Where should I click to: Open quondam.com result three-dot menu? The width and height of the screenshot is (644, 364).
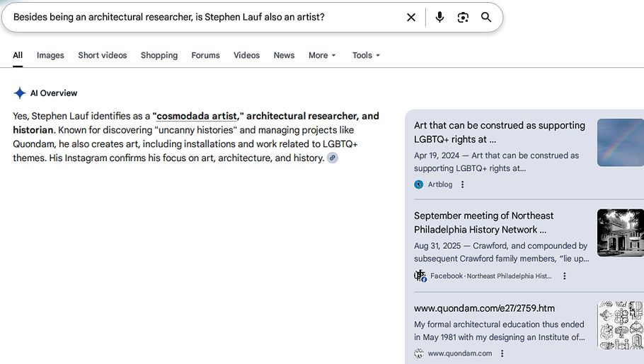502,353
